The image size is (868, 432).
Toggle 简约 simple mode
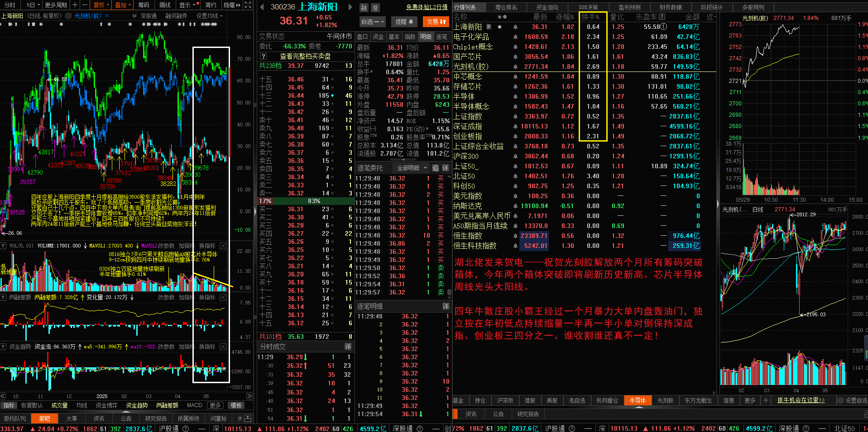click(x=211, y=5)
